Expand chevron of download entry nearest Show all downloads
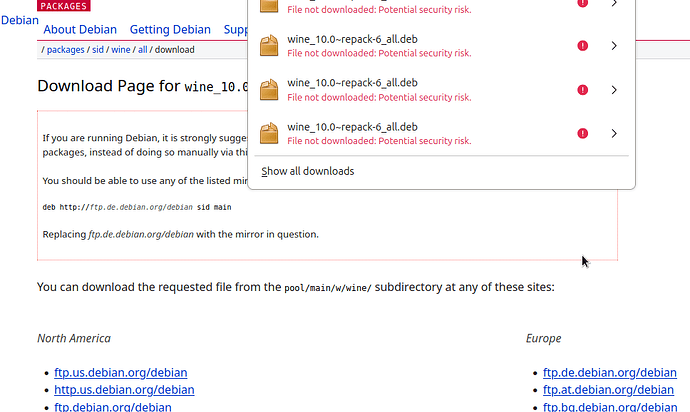 [x=614, y=133]
